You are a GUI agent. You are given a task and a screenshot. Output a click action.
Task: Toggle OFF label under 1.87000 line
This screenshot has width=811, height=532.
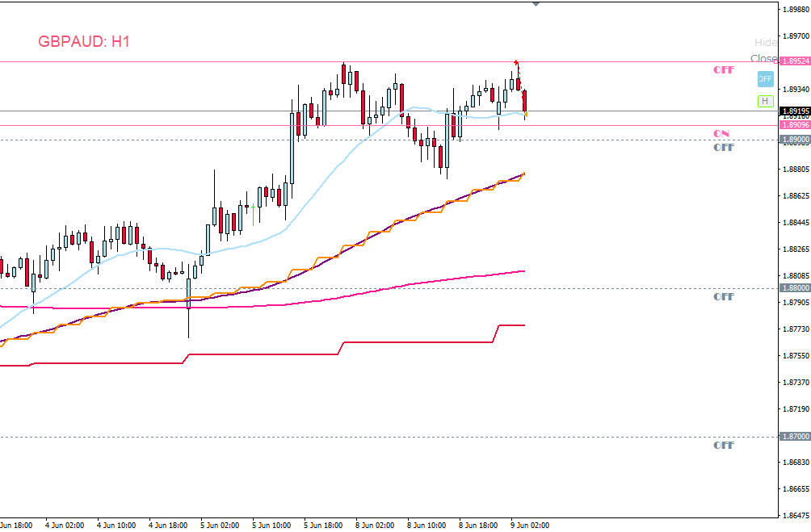(x=724, y=445)
